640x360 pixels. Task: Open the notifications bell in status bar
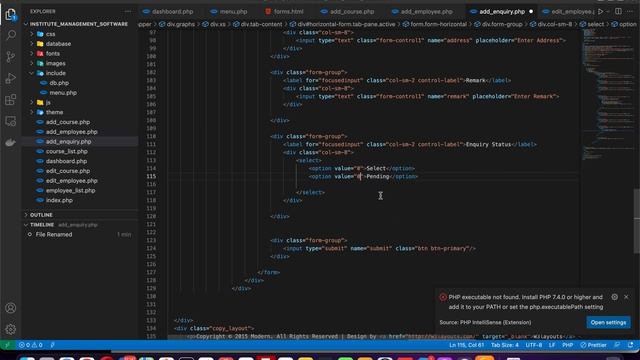[x=631, y=345]
